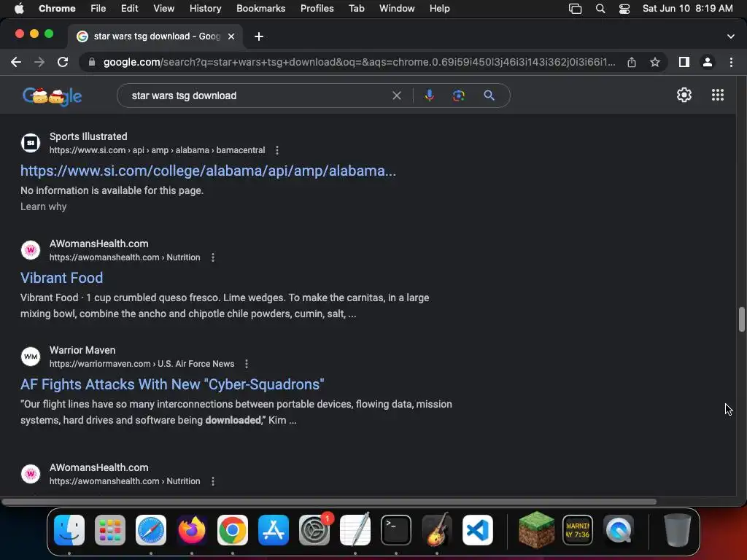
Task: Search by image with Lens icon
Action: 458,96
